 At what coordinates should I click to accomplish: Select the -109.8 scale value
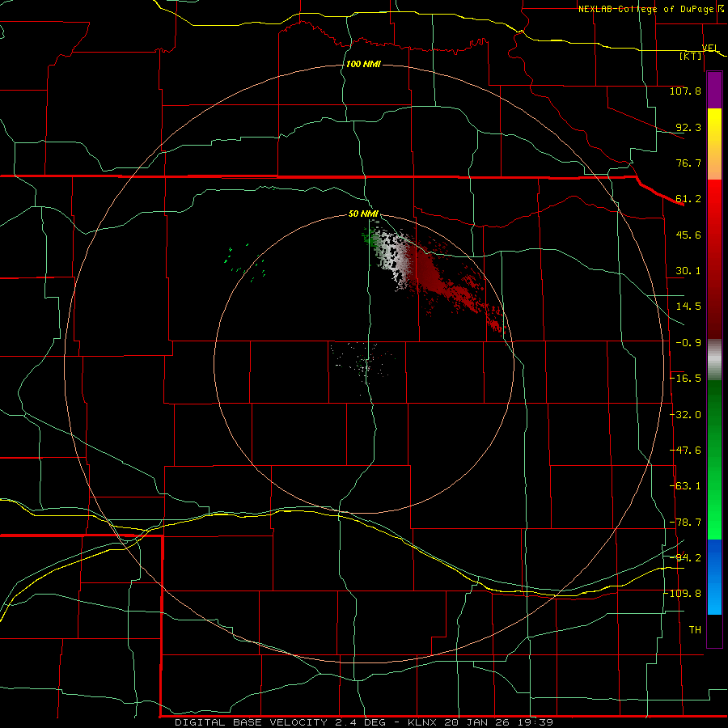pos(683,594)
